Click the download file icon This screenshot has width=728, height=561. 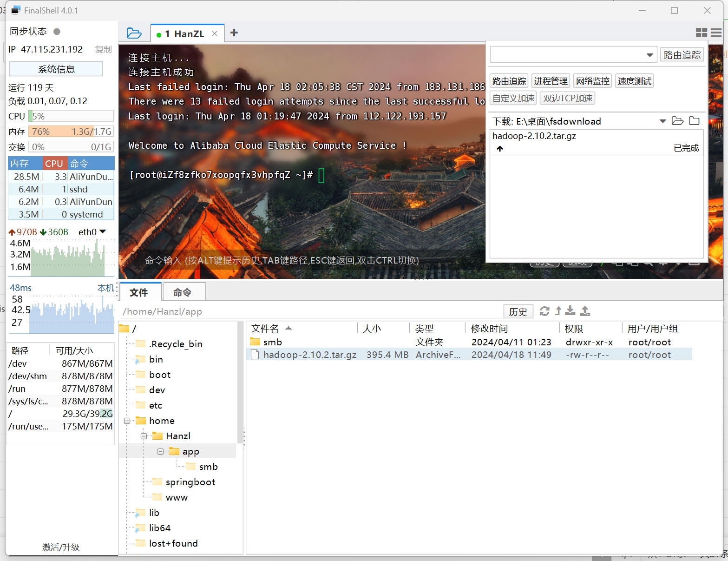[x=571, y=311]
